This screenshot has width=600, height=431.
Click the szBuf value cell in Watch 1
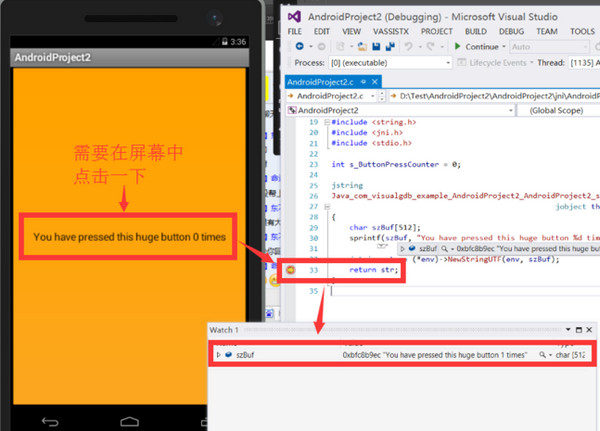(x=434, y=355)
